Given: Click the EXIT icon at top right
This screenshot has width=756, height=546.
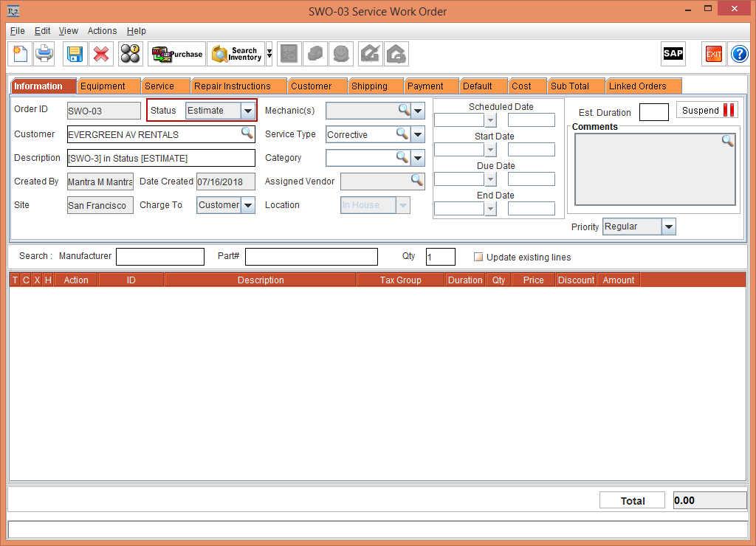Looking at the screenshot, I should pyautogui.click(x=713, y=53).
